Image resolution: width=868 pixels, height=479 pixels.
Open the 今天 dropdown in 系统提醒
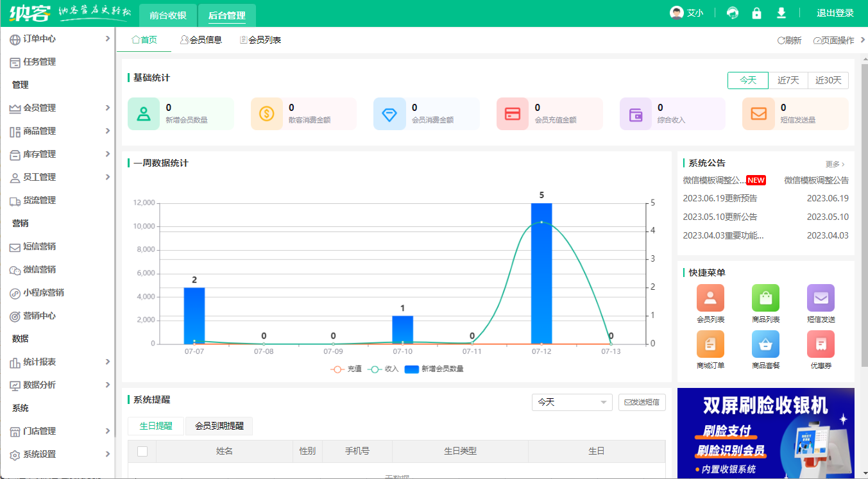click(x=572, y=402)
